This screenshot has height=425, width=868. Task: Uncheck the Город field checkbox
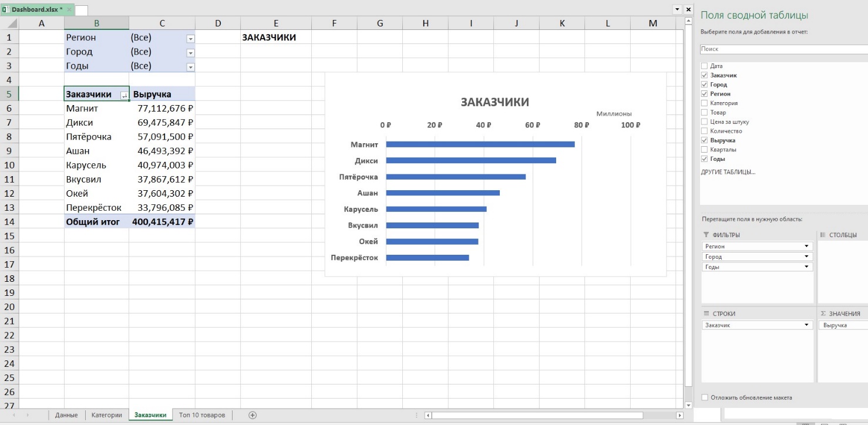705,85
